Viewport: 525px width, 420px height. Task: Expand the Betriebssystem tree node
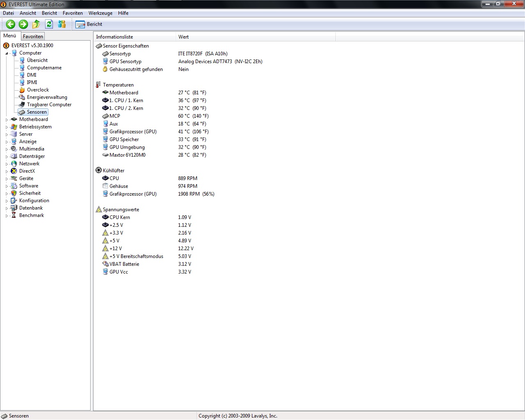(7, 127)
